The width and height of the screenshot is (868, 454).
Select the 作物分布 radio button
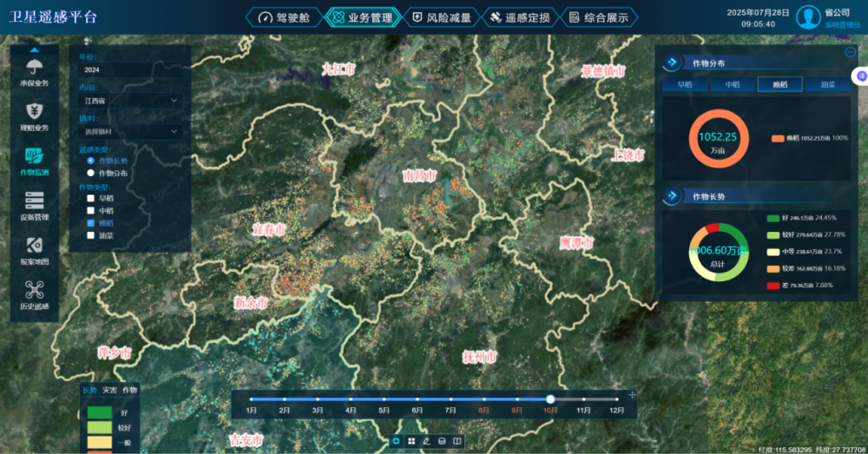pos(91,174)
